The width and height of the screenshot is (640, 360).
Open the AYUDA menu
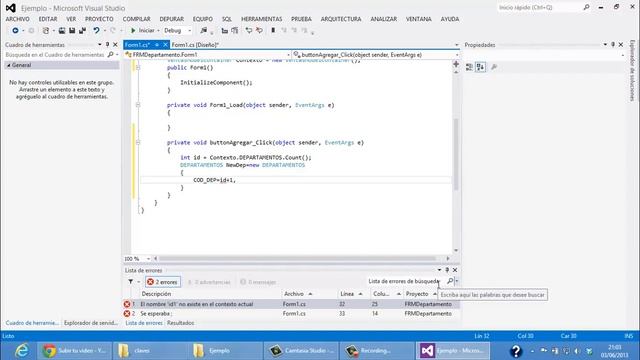[x=450, y=19]
